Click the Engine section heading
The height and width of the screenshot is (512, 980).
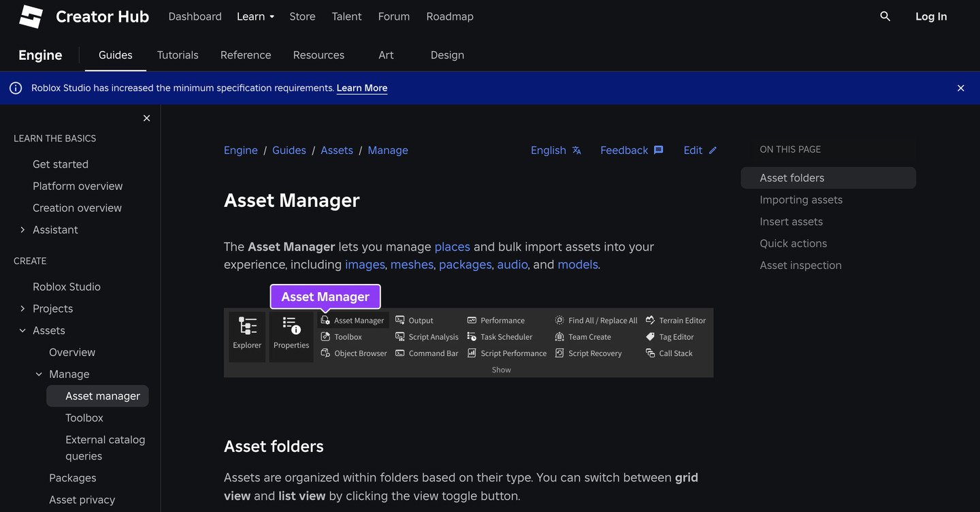40,55
